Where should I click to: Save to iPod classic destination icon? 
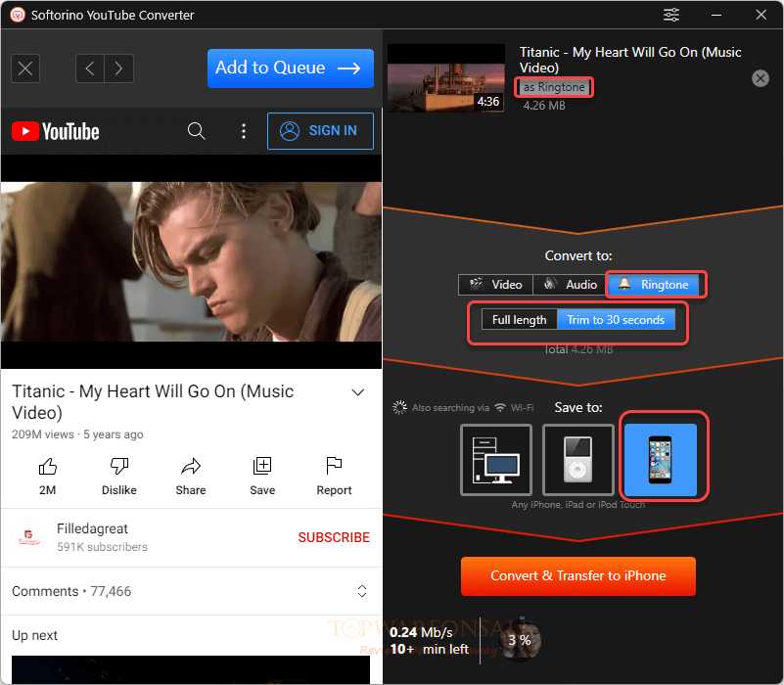pos(578,460)
